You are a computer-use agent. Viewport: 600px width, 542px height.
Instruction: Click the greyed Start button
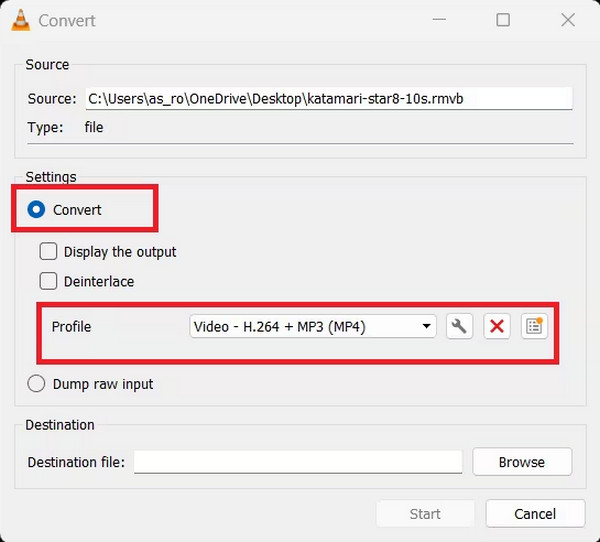(x=425, y=514)
